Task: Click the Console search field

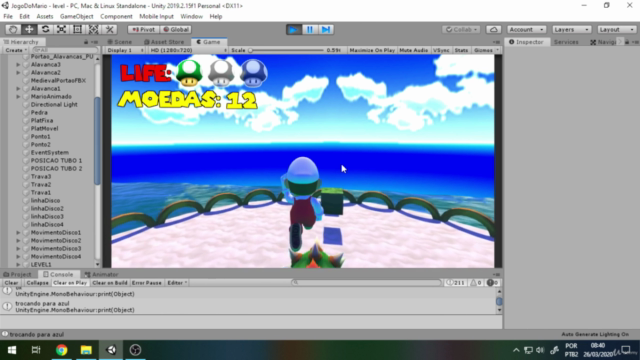Action: pos(367,283)
